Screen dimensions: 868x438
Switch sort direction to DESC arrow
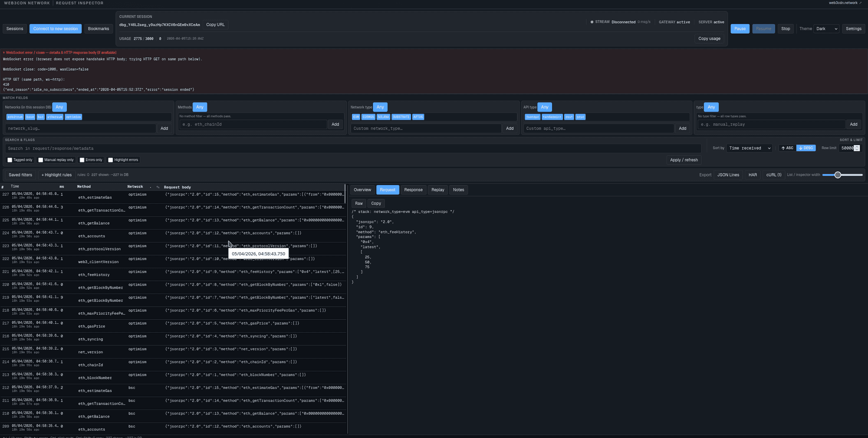[806, 148]
